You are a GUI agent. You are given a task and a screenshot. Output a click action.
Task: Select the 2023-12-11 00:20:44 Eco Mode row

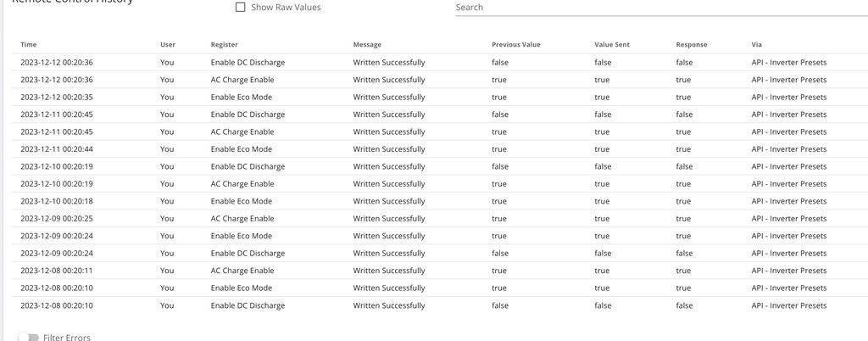click(x=57, y=149)
